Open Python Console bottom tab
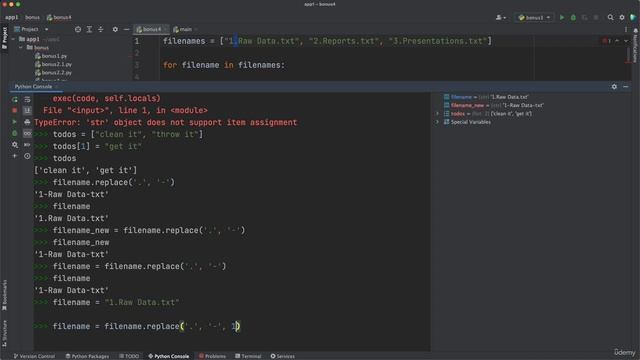Screen dimensions: 640x360 click(x=169, y=356)
